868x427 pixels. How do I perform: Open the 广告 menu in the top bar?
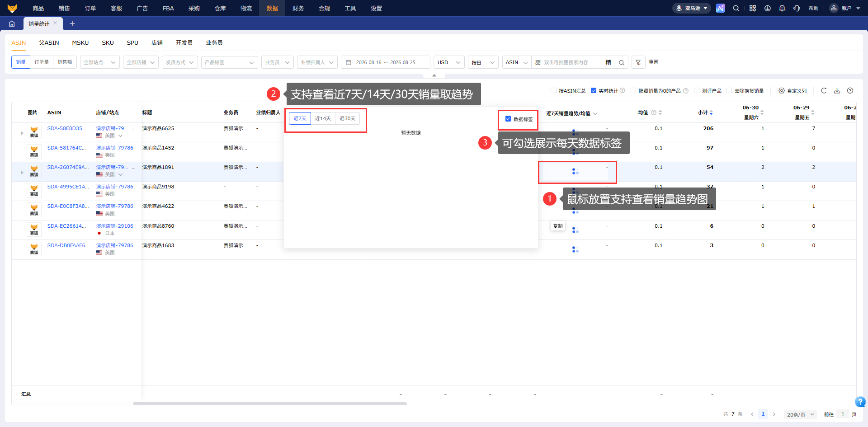[x=142, y=8]
